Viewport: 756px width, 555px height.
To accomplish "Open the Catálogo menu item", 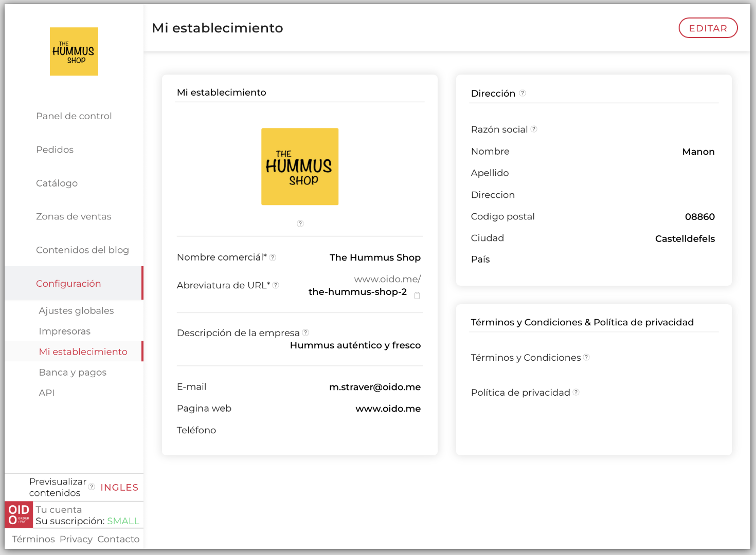I will click(57, 183).
